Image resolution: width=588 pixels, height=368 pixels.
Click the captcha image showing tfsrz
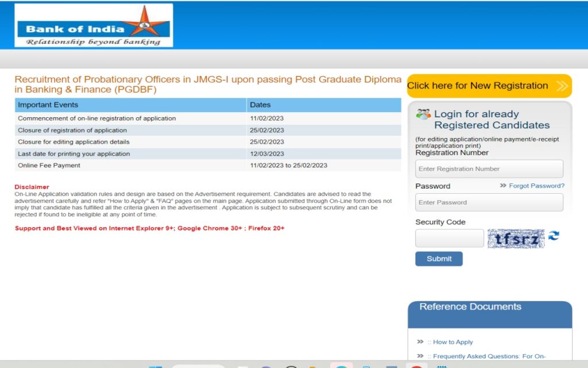pos(516,238)
